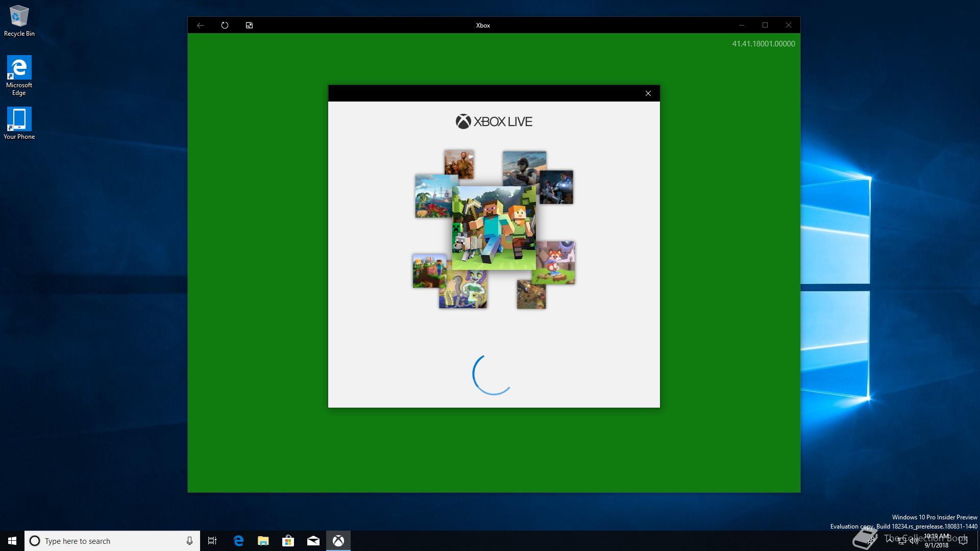Open Task View from the taskbar
This screenshot has width=980, height=551.
point(212,541)
